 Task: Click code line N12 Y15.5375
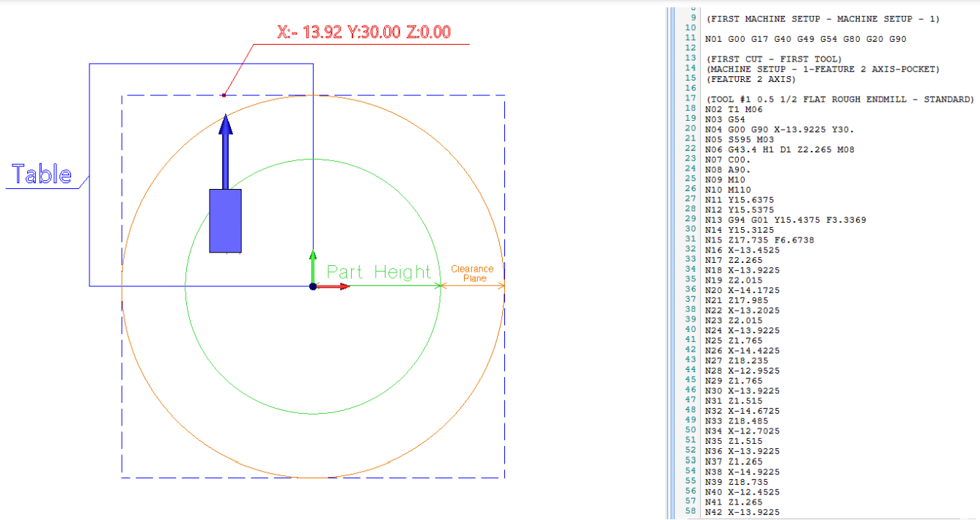click(740, 210)
